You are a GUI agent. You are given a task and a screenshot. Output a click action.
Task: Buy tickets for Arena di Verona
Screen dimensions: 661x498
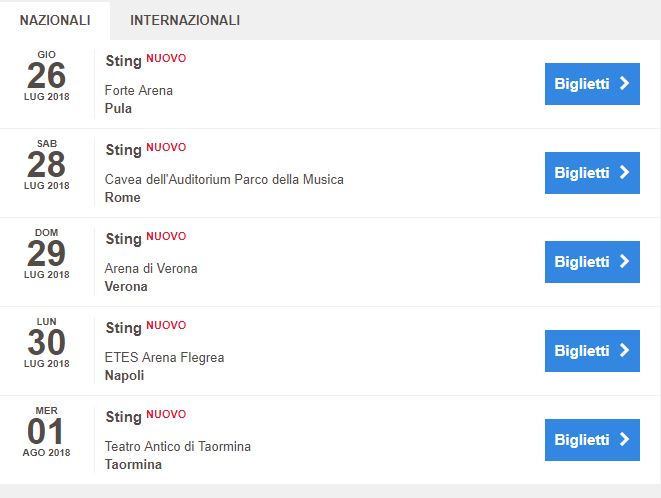[x=592, y=262]
